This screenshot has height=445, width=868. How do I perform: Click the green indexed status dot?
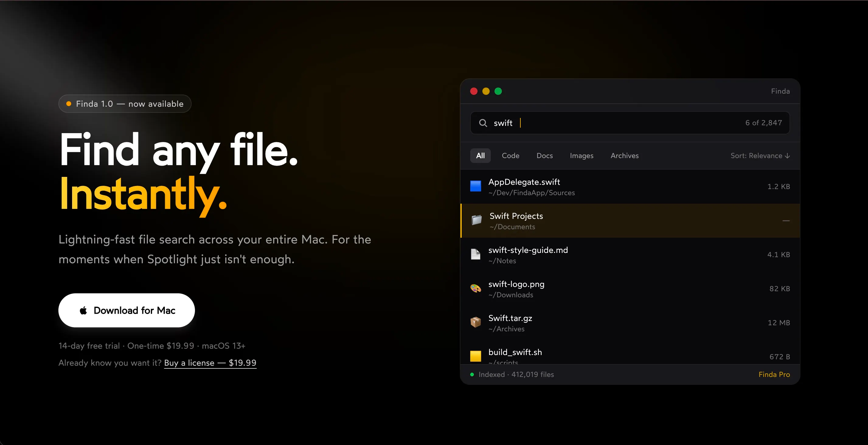click(472, 374)
